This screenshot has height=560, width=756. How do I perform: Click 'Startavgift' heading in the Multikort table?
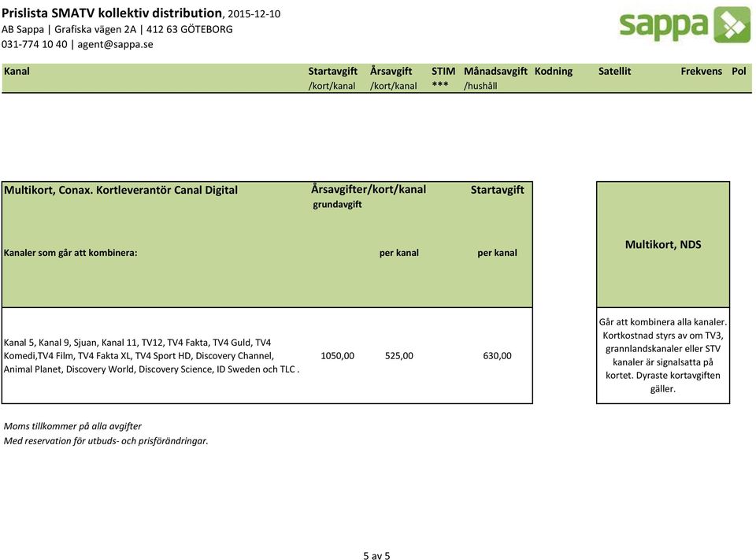click(497, 190)
